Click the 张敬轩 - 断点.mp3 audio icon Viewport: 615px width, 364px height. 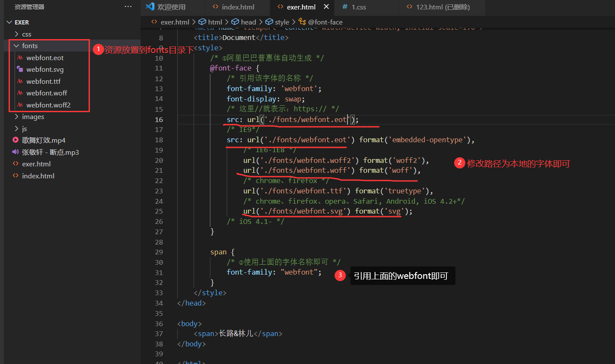point(15,152)
